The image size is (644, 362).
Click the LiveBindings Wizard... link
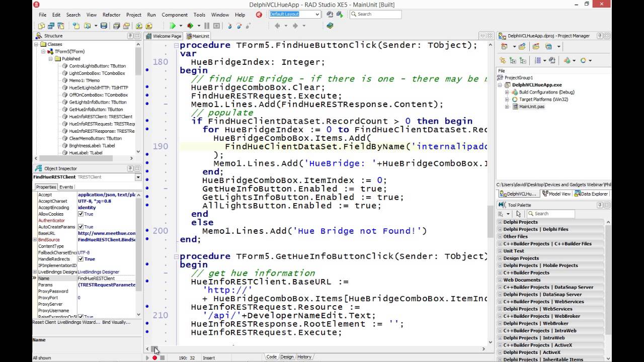[x=79, y=322]
